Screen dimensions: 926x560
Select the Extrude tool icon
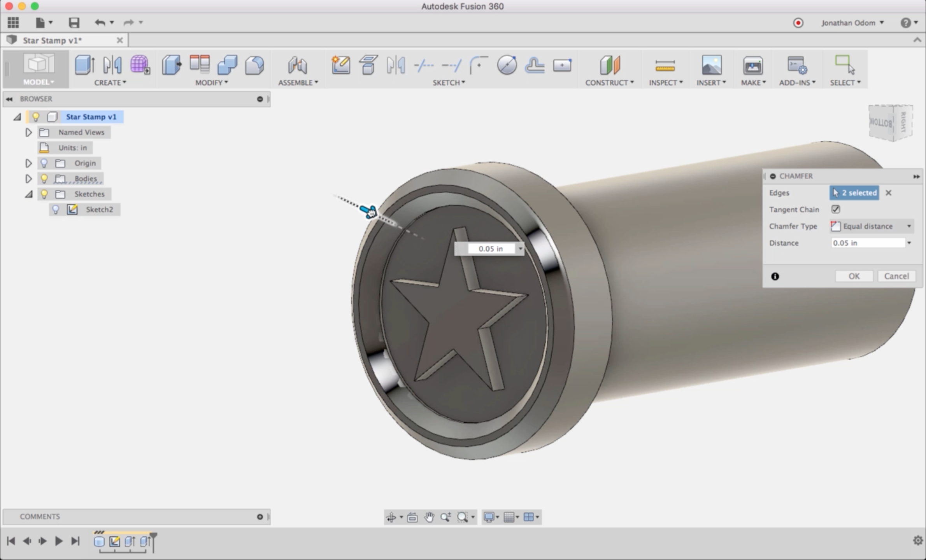click(84, 65)
